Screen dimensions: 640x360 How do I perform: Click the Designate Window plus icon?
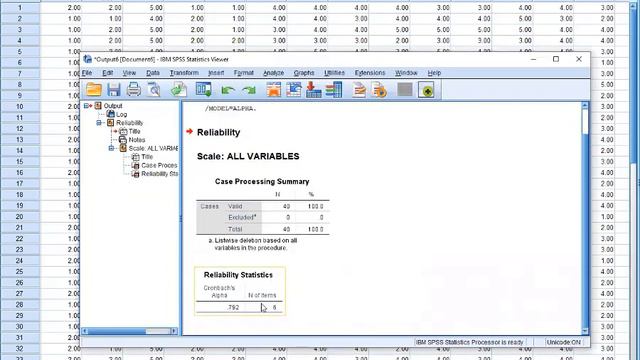(426, 90)
